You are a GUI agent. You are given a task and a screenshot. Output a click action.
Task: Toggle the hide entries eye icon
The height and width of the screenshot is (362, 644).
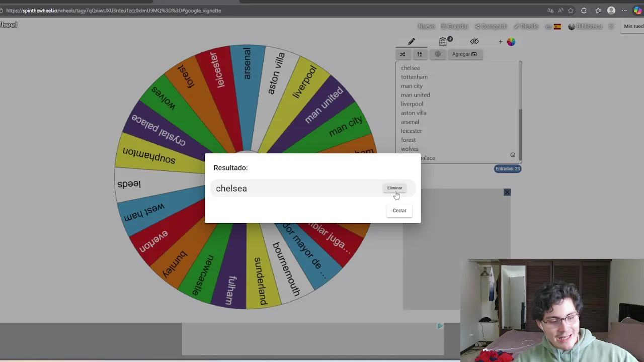[474, 42]
